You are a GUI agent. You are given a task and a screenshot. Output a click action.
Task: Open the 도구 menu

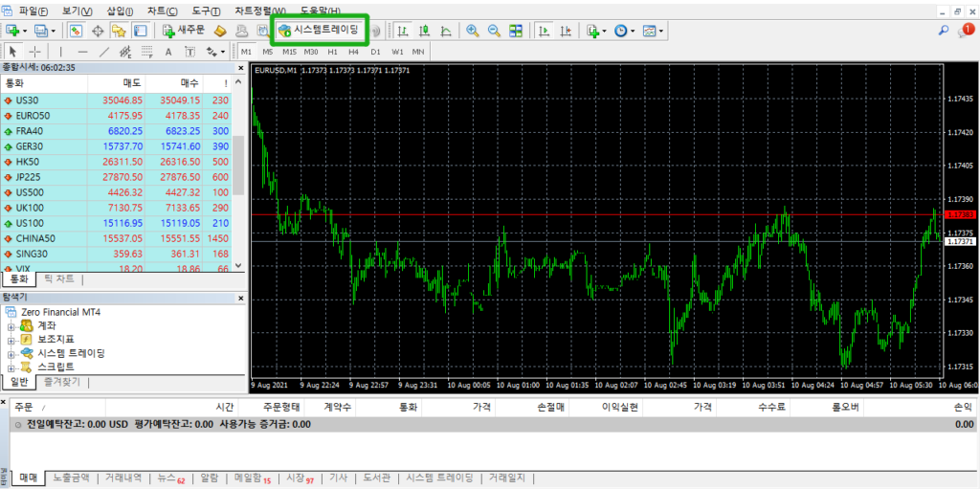[206, 11]
